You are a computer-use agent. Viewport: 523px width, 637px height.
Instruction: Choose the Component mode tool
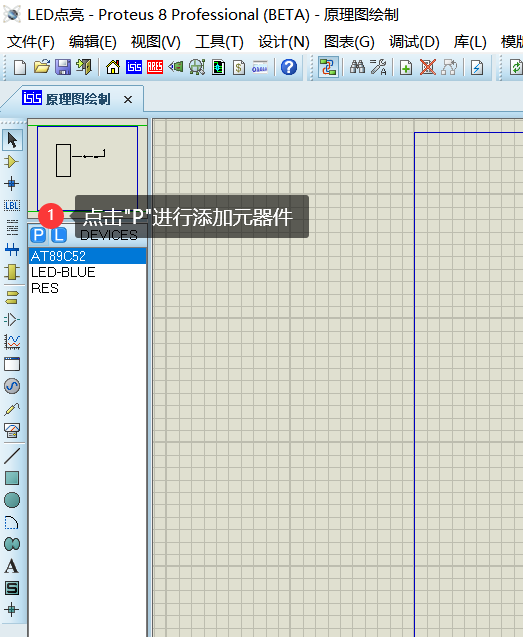click(x=12, y=162)
